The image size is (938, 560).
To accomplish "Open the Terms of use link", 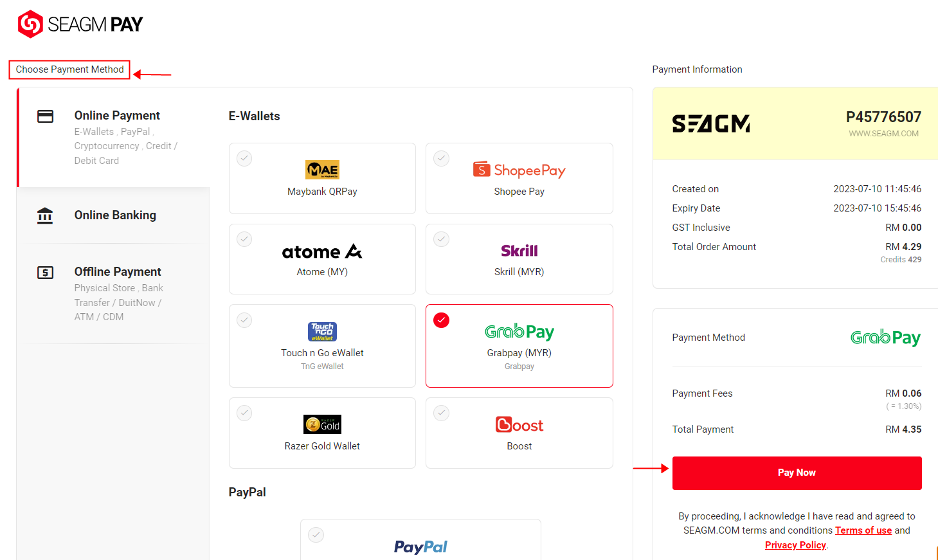I will [x=863, y=530].
